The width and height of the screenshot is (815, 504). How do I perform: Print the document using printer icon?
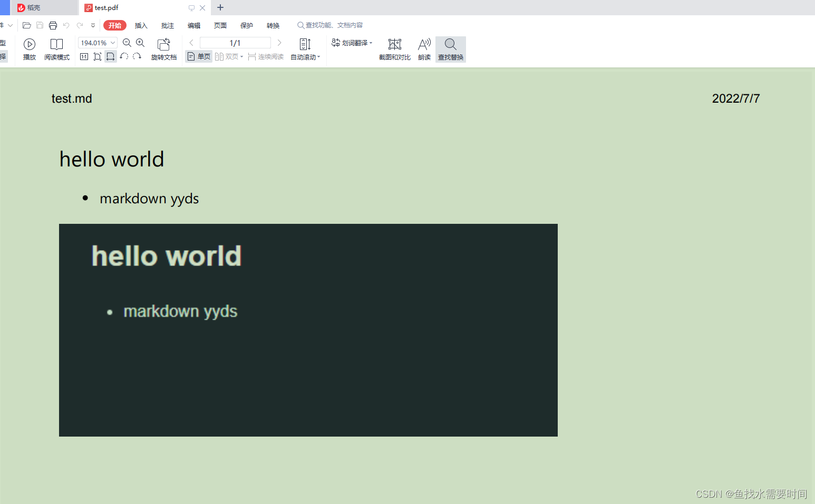(x=53, y=25)
